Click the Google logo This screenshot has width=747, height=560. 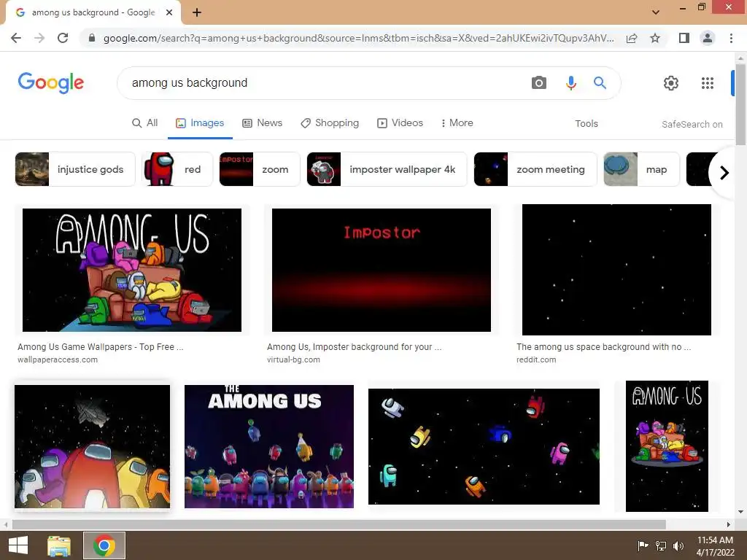(51, 83)
